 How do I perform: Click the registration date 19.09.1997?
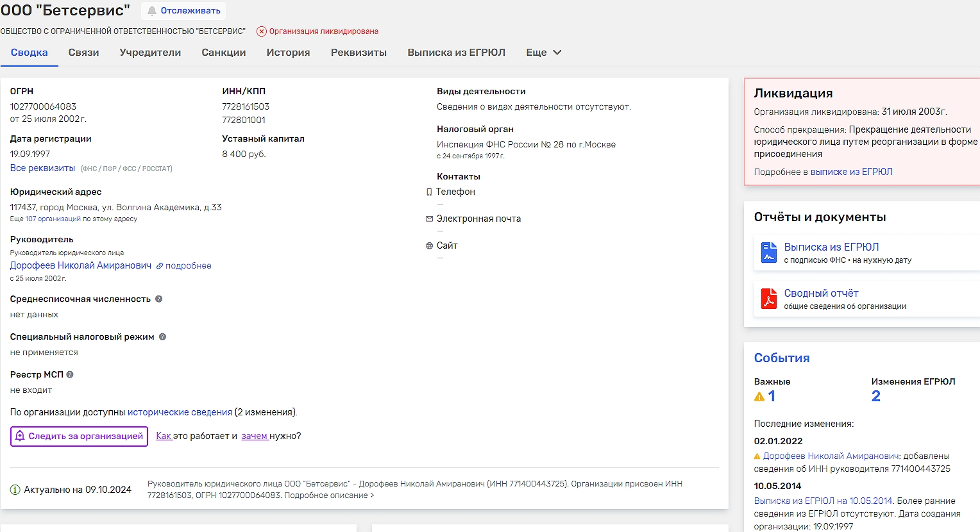(x=30, y=154)
